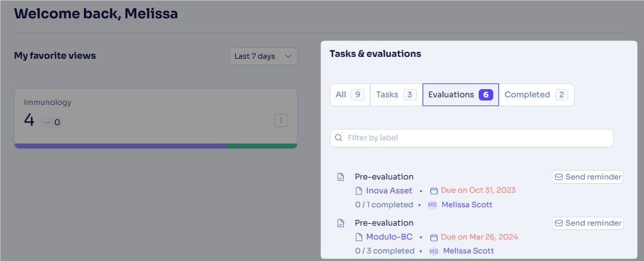Click the Filter by label input field
Viewport: 644px width, 261px height.
click(x=472, y=138)
